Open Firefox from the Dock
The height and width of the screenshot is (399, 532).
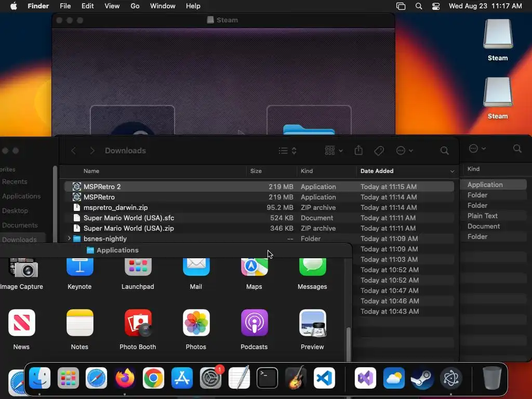(125, 378)
